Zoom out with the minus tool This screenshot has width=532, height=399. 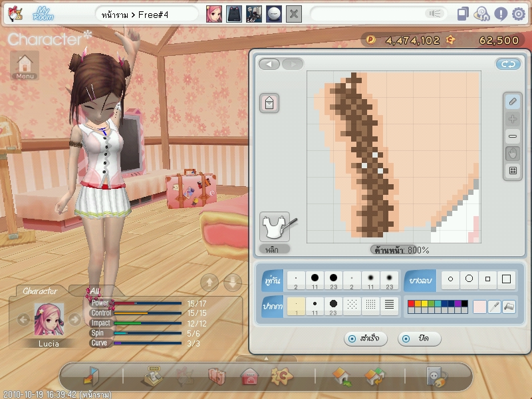[513, 136]
